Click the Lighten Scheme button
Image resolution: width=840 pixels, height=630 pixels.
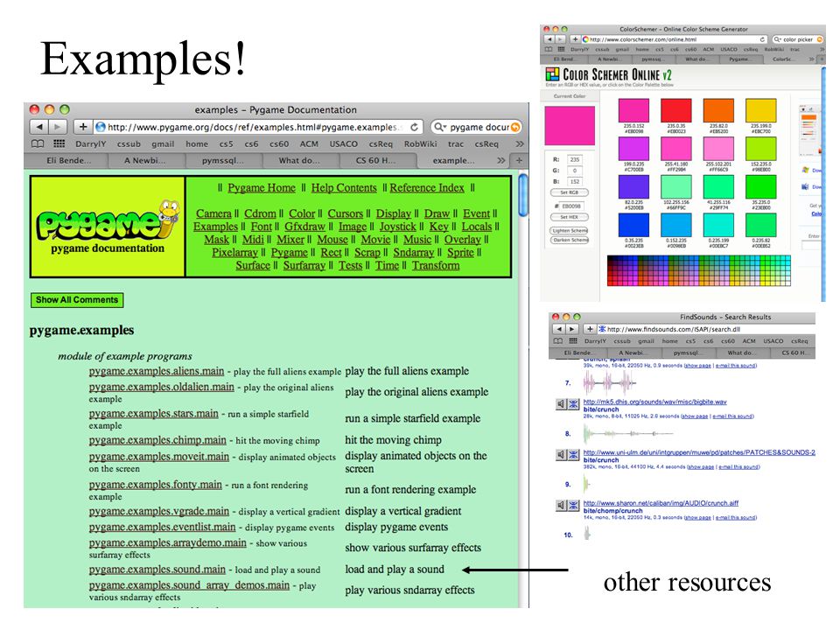click(x=570, y=230)
